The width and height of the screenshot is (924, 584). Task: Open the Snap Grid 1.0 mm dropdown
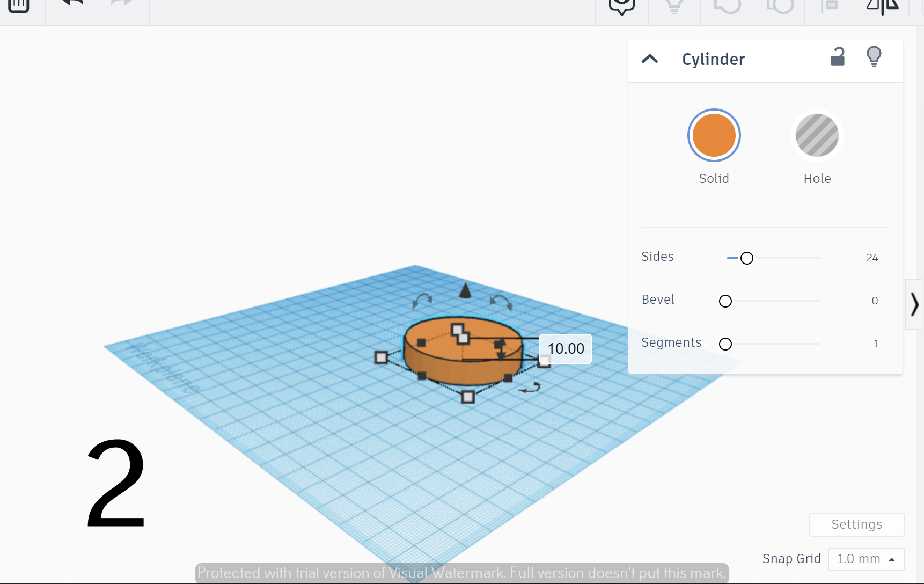[x=867, y=559]
